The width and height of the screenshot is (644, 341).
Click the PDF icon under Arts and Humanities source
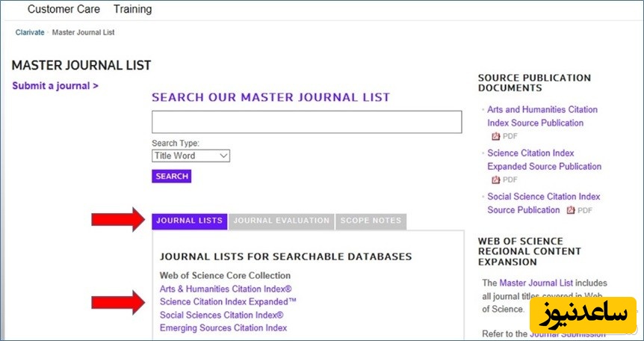pyautogui.click(x=495, y=136)
